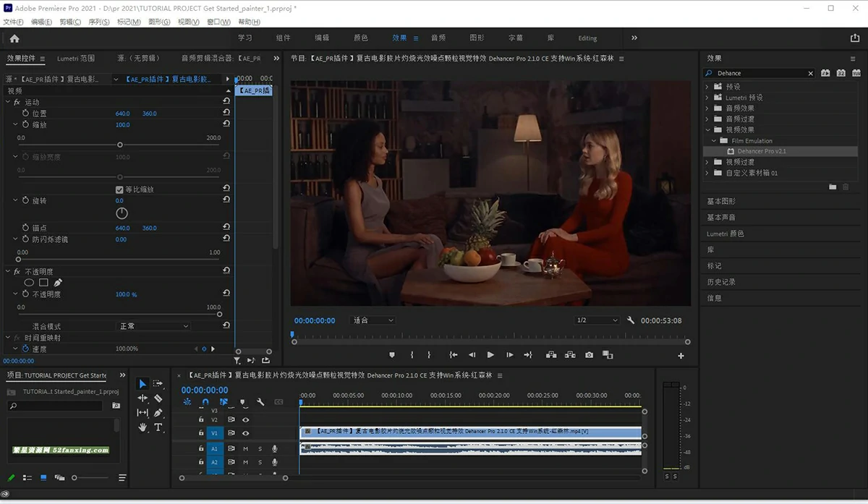Toggle V1 track eye visibility
Viewport: 868px width, 504px height.
[x=246, y=433]
